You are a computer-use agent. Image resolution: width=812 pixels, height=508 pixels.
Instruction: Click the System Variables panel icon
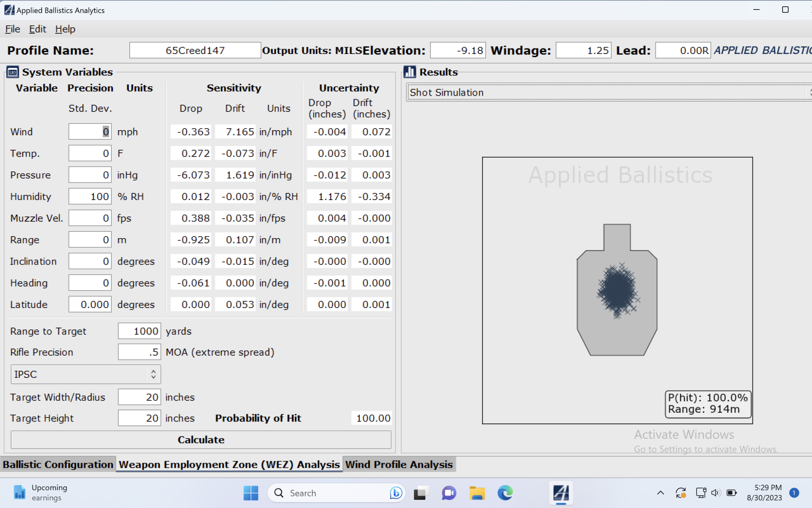pyautogui.click(x=13, y=72)
